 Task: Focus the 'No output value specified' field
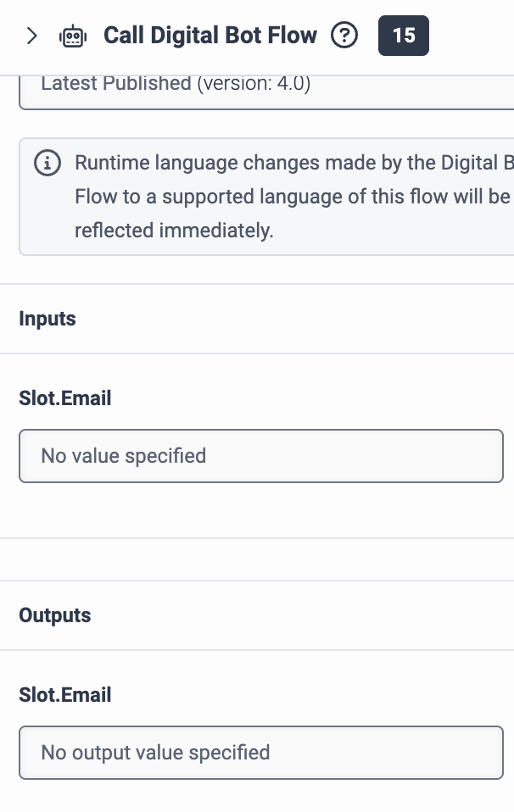coord(261,753)
